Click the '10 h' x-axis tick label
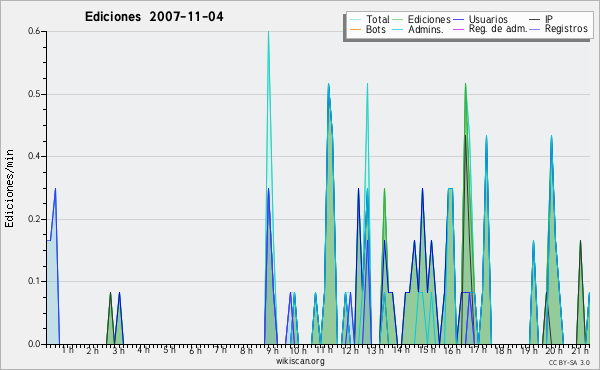Screen dimensions: 600x370 [298, 350]
